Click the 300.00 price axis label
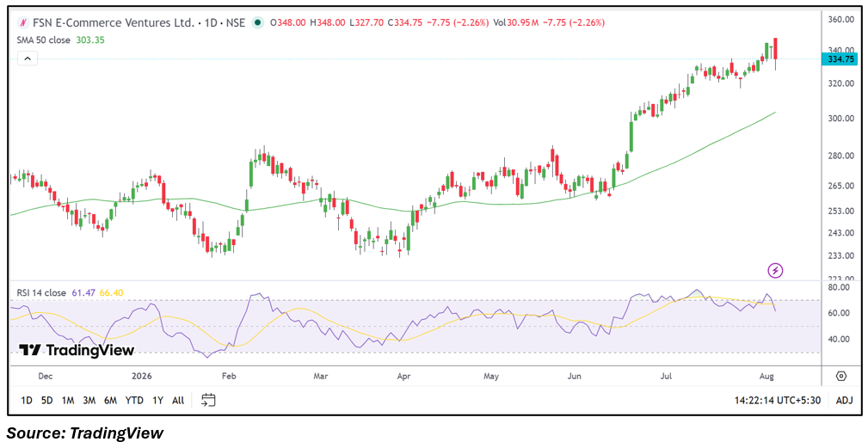The width and height of the screenshot is (868, 448). click(841, 119)
